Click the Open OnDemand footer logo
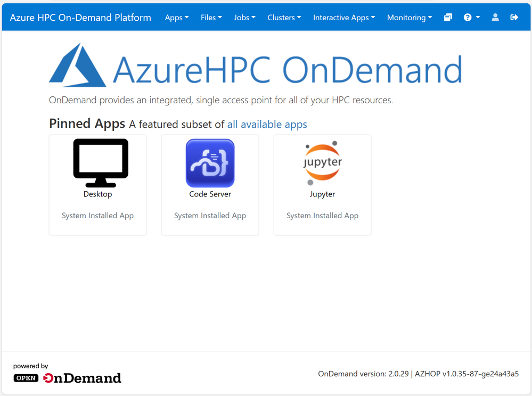The image size is (532, 396). pos(67,378)
